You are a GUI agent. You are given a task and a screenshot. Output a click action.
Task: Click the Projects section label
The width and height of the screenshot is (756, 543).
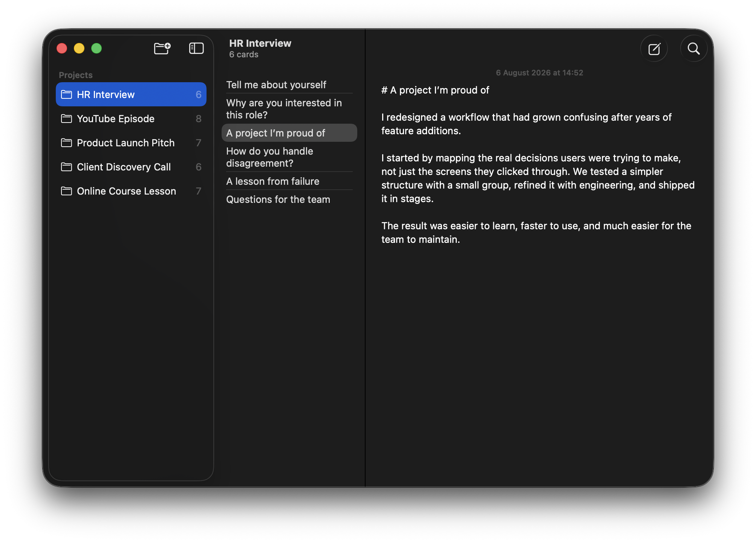[x=76, y=75]
